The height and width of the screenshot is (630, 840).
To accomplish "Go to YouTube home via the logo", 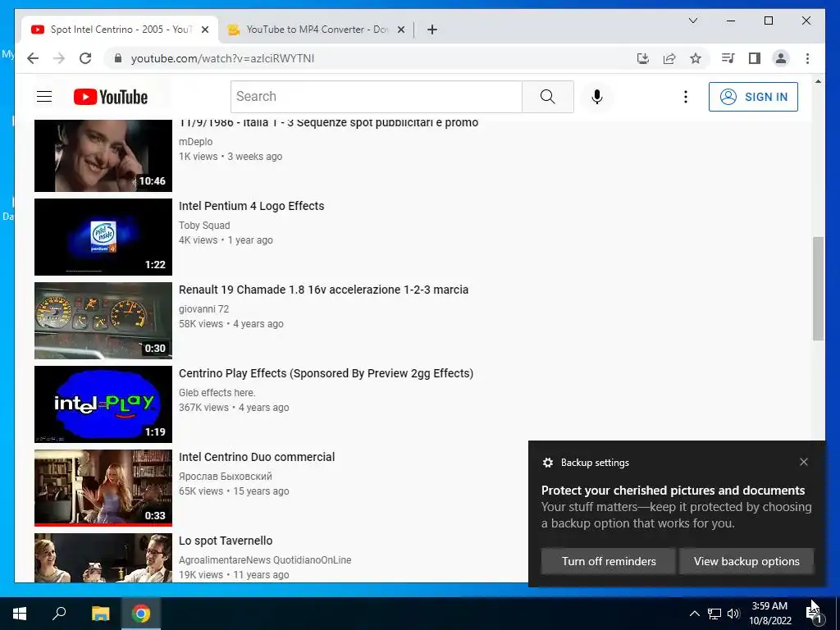I will point(111,97).
